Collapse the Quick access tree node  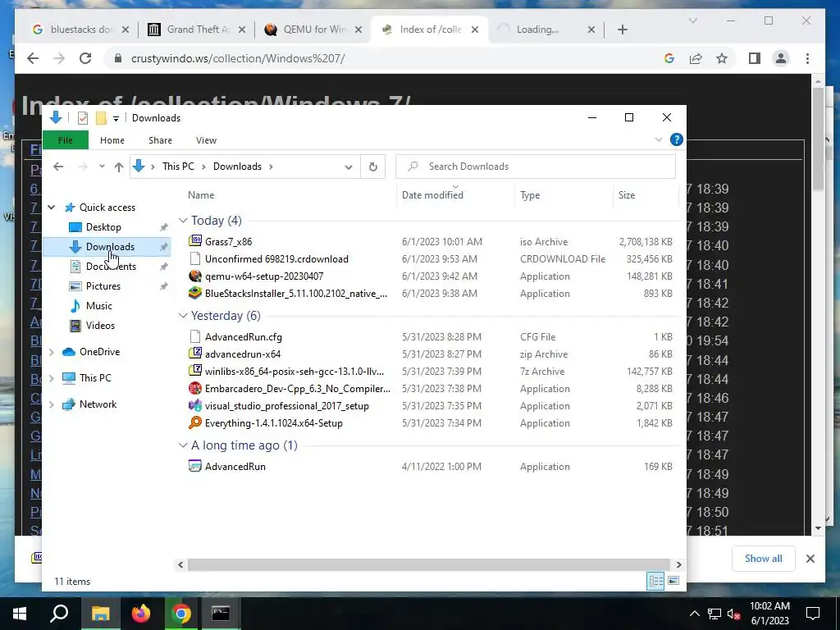point(52,208)
